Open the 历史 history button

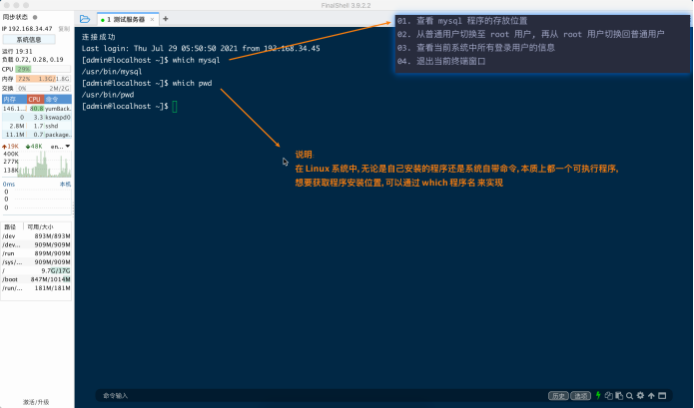click(558, 396)
